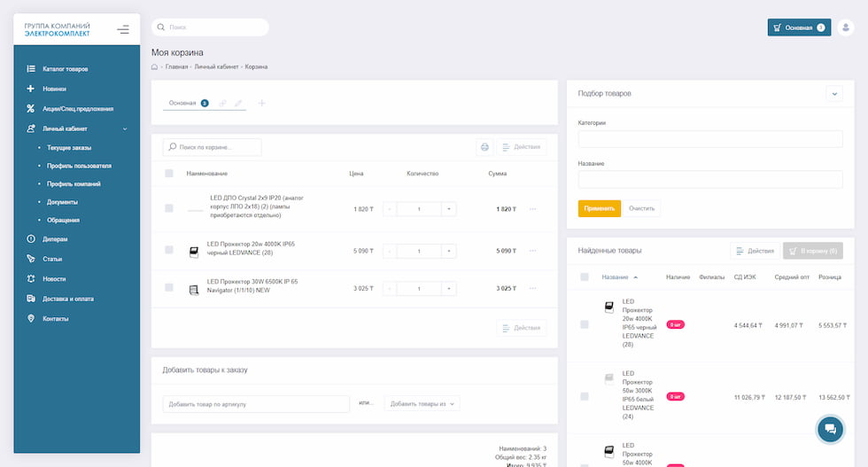This screenshot has height=467, width=868.
Task: Open the bottom Действия button under cart
Action: pos(522,328)
